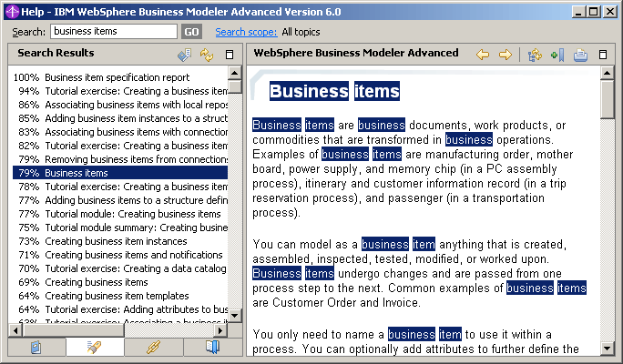The width and height of the screenshot is (623, 364).
Task: Minimize the Help window
Action: 578,12
